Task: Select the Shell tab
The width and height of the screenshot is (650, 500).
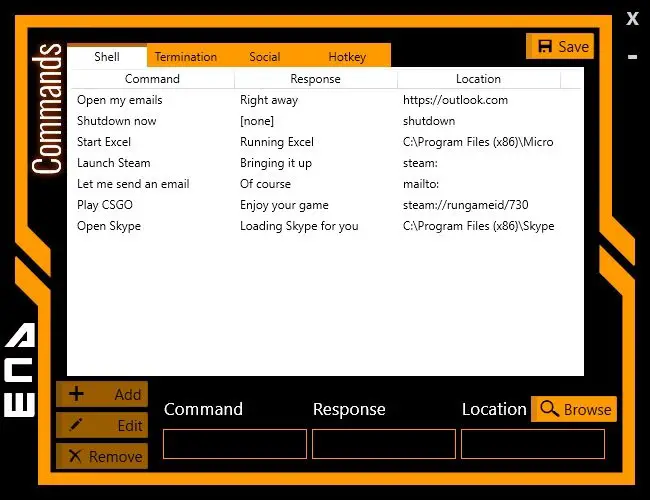Action: (x=107, y=57)
